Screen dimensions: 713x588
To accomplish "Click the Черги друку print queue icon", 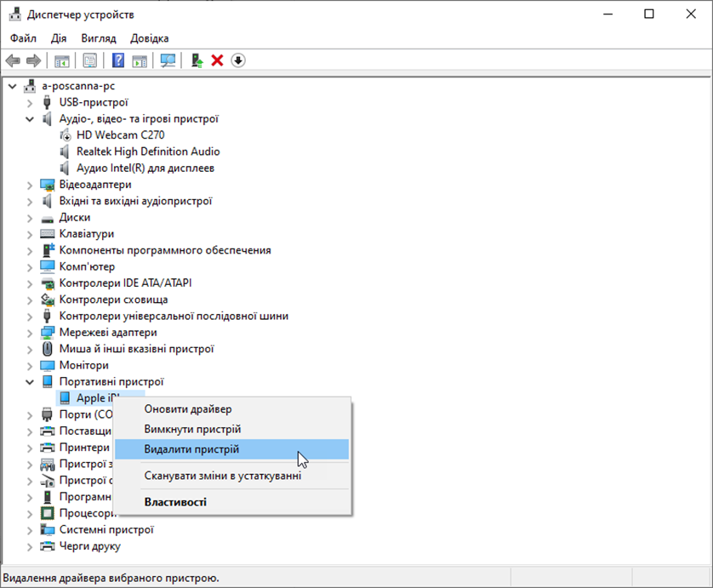I will [48, 546].
